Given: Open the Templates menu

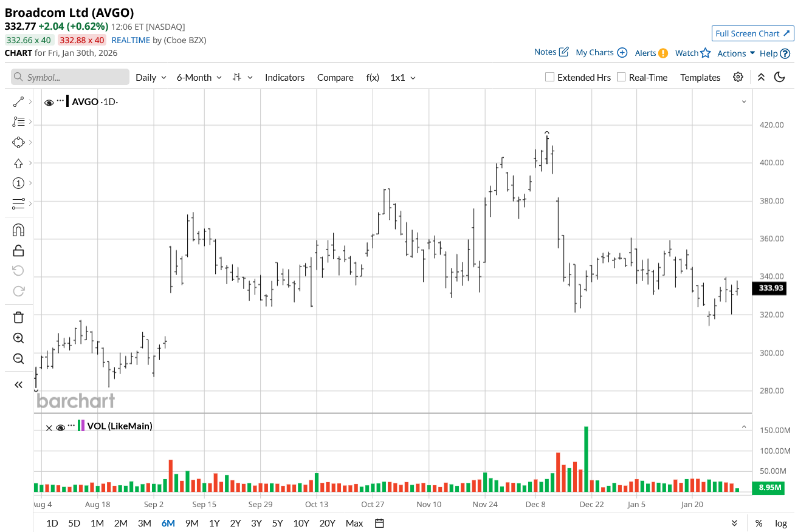Looking at the screenshot, I should (700, 77).
